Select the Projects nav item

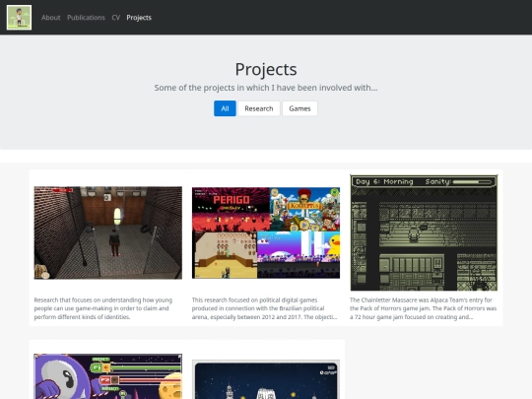[139, 18]
